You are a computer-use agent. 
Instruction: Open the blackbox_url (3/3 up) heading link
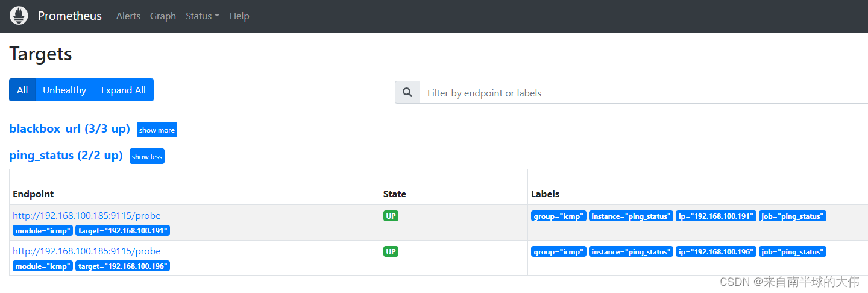tap(70, 128)
